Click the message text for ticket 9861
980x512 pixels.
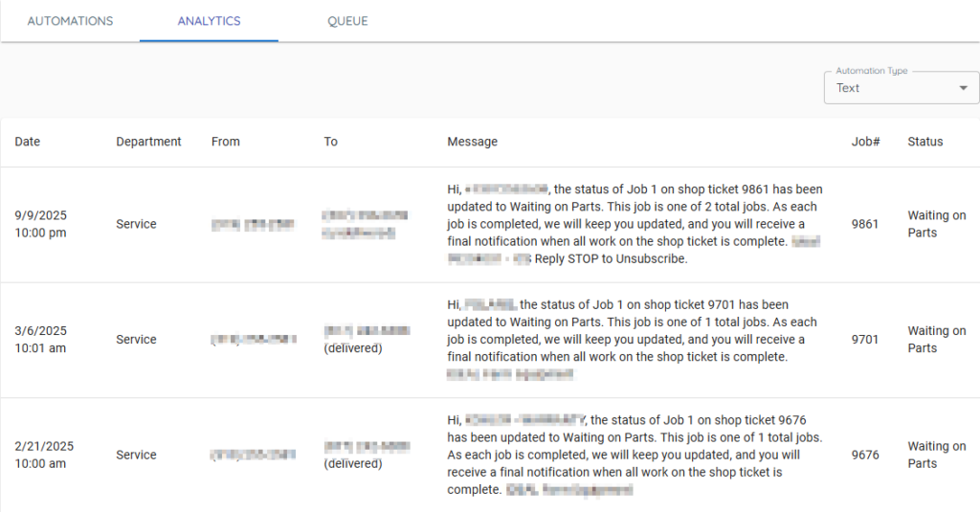click(x=635, y=224)
